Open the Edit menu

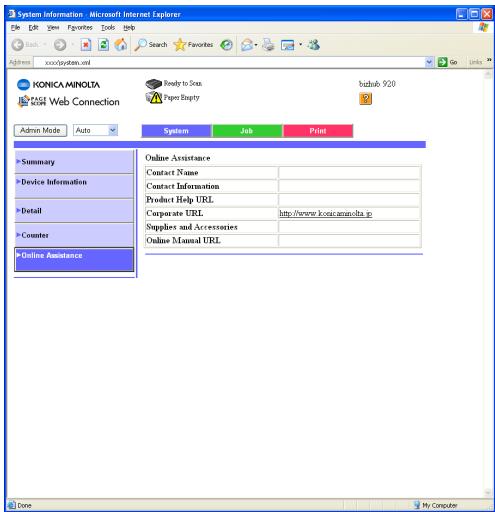(x=33, y=28)
